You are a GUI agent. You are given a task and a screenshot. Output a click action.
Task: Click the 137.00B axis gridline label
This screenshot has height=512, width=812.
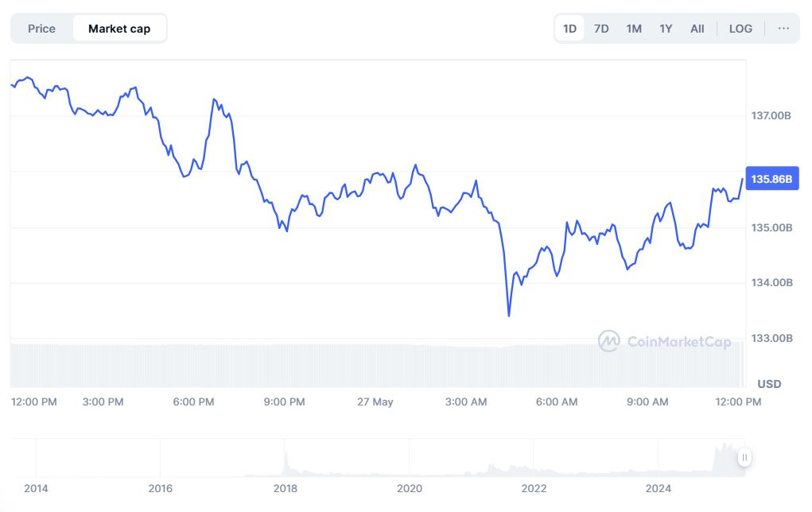(771, 116)
